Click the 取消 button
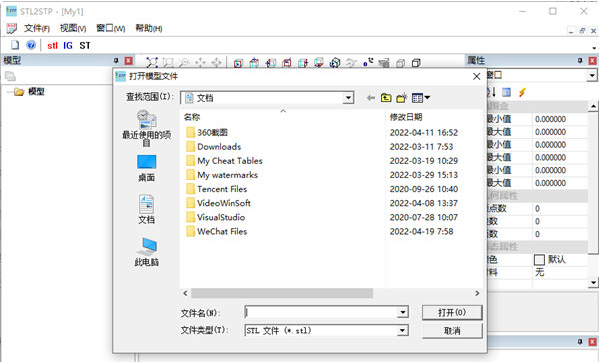 pos(452,330)
